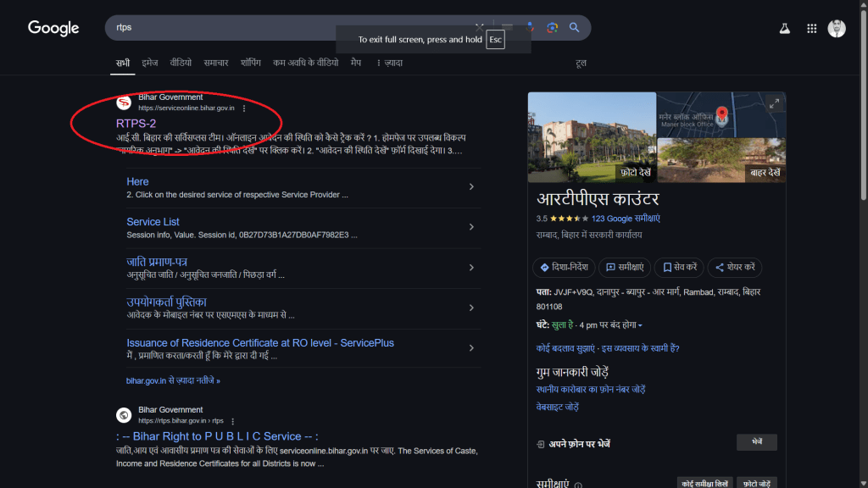This screenshot has width=868, height=488.
Task: Open टूल search tools
Action: tap(581, 63)
